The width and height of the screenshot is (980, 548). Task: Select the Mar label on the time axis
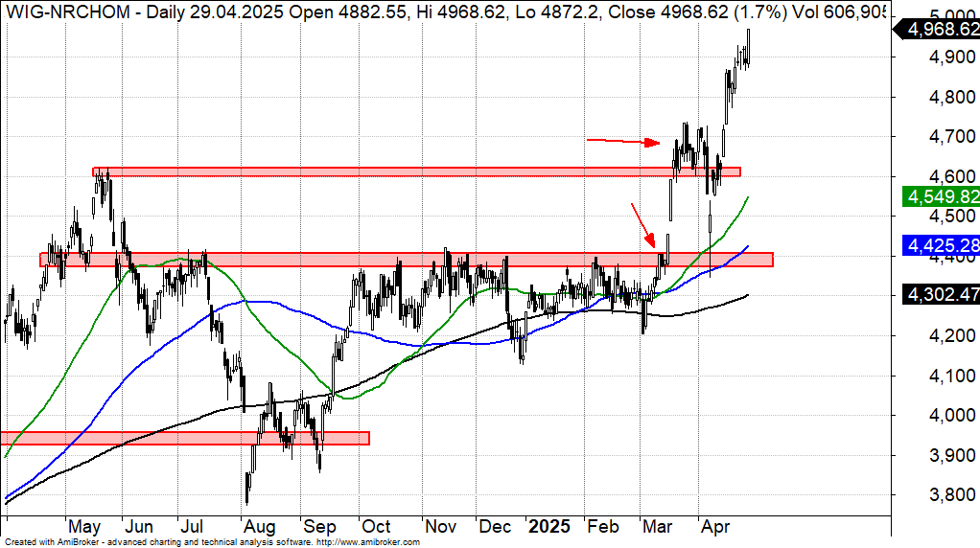click(658, 527)
